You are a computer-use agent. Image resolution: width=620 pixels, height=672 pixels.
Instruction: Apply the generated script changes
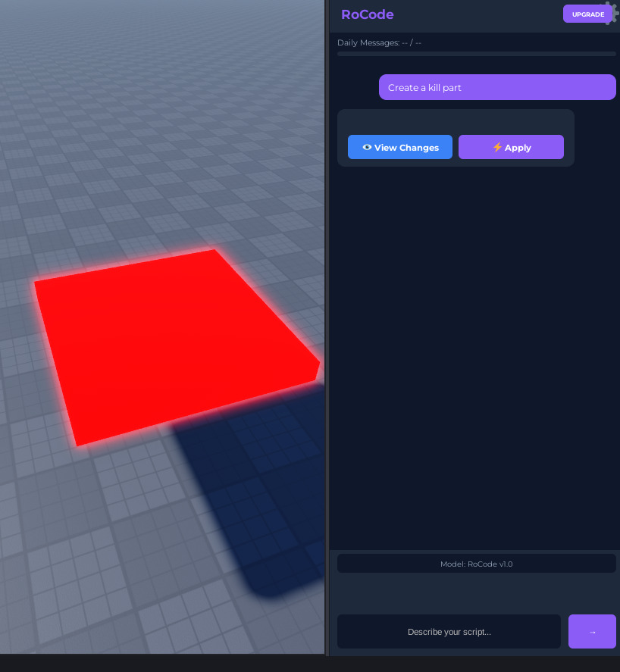pyautogui.click(x=511, y=147)
